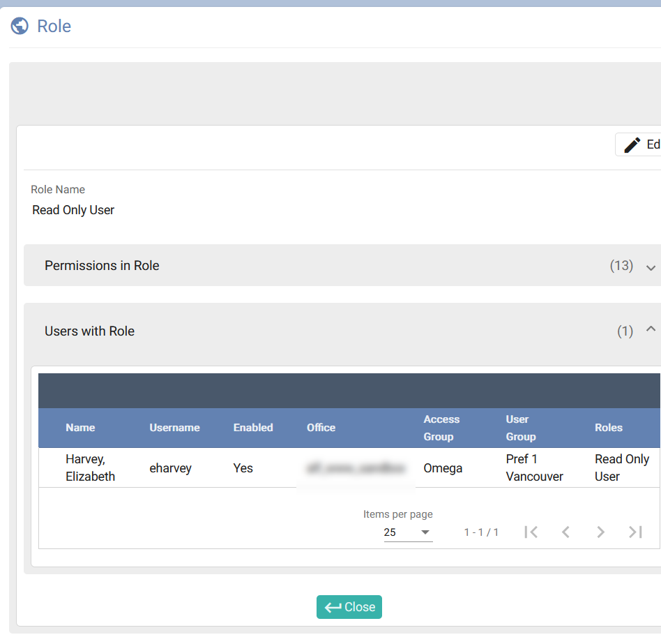Sort table by User Group header
Screen dimensions: 661x644
pos(521,428)
